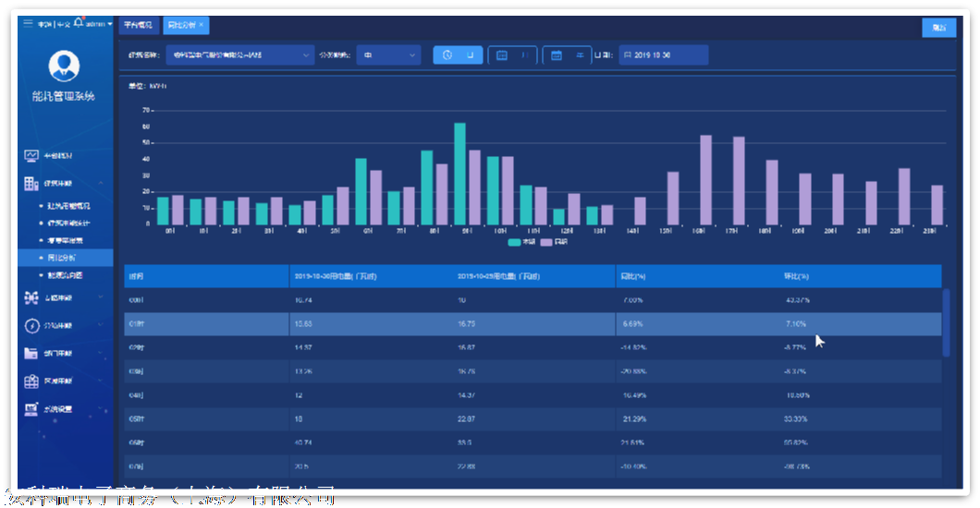980x508 pixels.
Task: Switch language using the 中文 toggle
Action: tap(64, 24)
